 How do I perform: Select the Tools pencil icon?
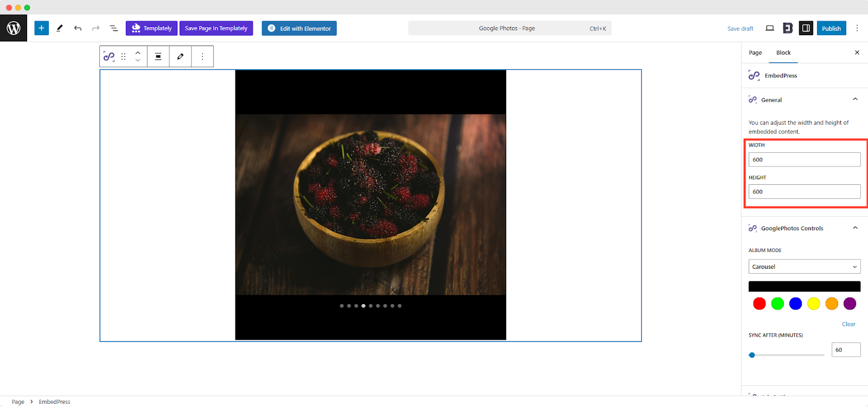60,28
